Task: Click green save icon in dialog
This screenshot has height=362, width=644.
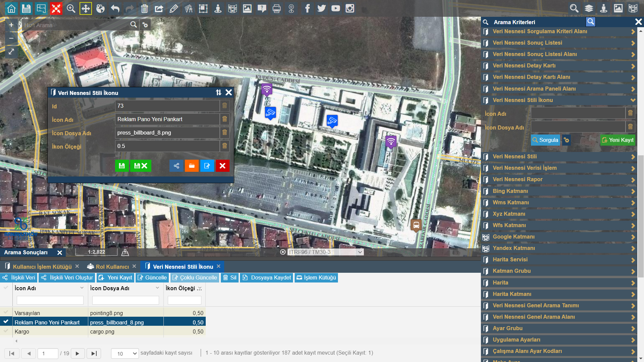Action: (x=122, y=166)
